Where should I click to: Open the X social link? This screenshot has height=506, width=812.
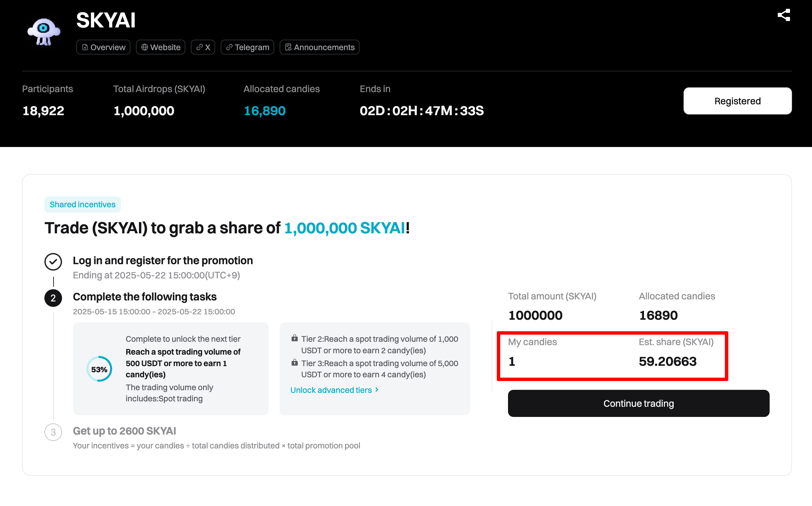coord(203,47)
